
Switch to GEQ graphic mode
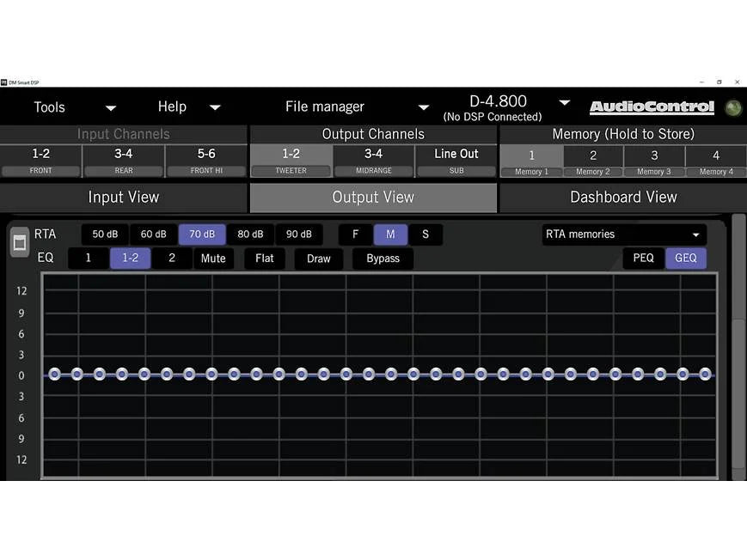[686, 258]
